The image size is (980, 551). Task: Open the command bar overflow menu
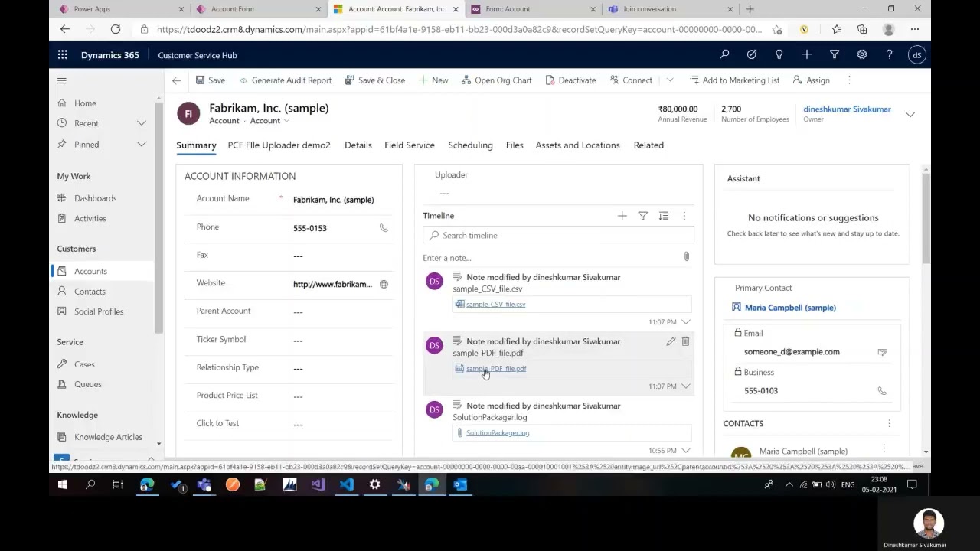click(x=849, y=80)
